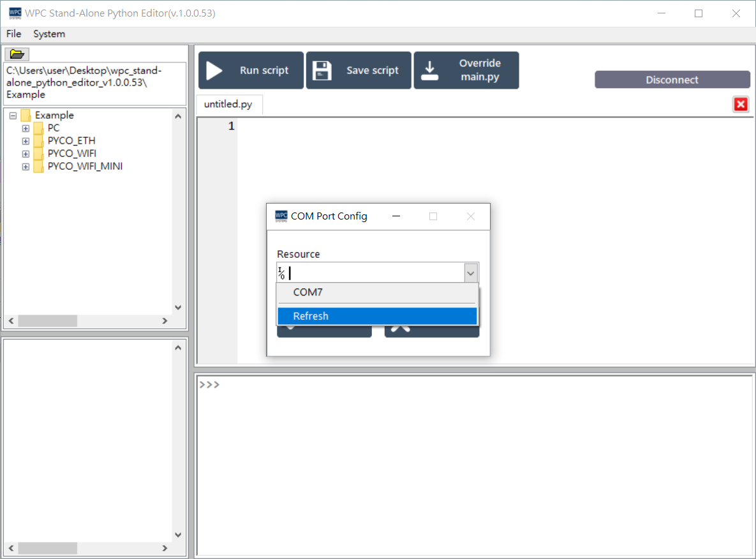Click the open folder icon
756x559 pixels.
pyautogui.click(x=17, y=54)
